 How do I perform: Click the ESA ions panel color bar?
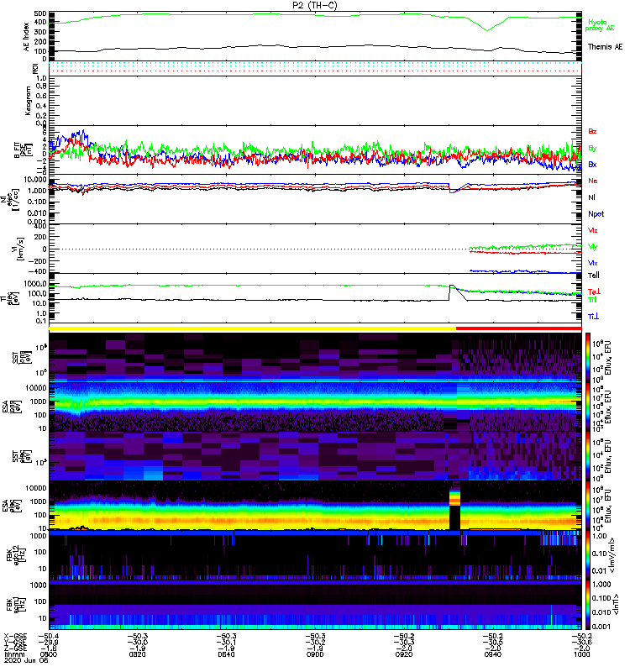[588, 407]
